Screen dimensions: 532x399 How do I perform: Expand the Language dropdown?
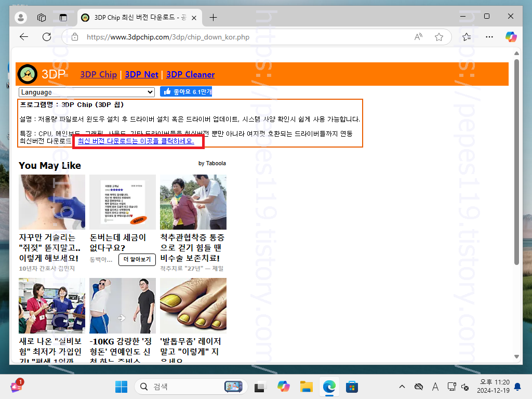tap(87, 92)
